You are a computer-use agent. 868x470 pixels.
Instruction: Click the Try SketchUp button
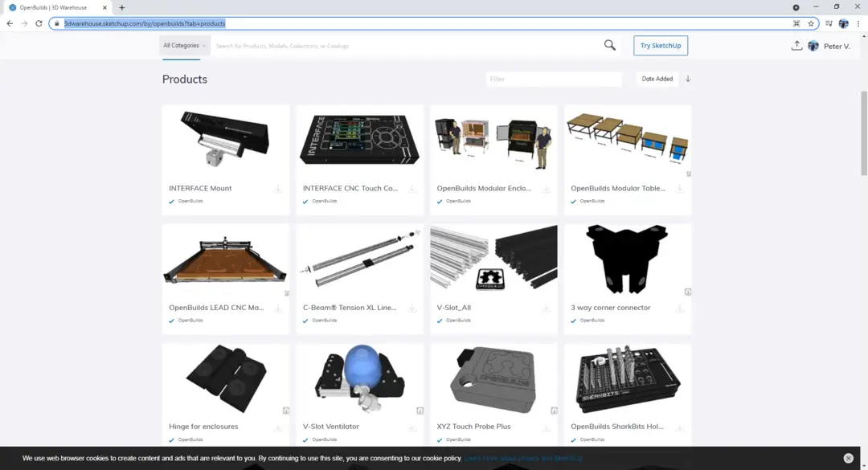(661, 46)
